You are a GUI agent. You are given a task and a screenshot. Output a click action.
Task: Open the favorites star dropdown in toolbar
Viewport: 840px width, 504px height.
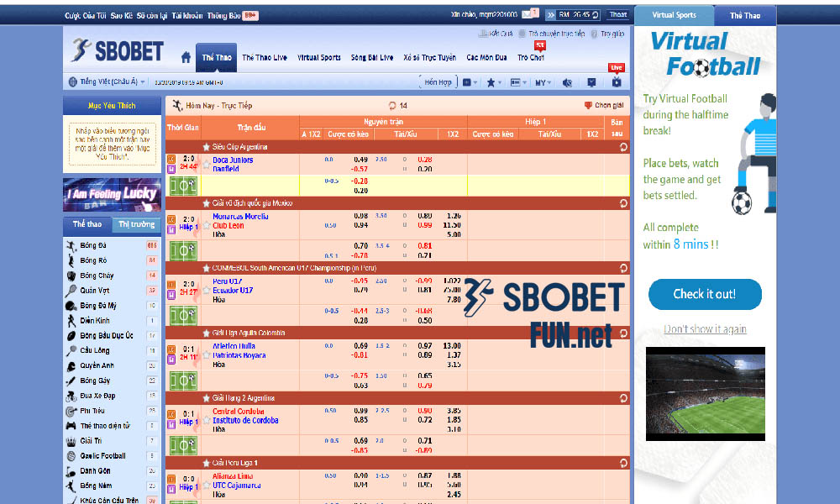pos(493,82)
